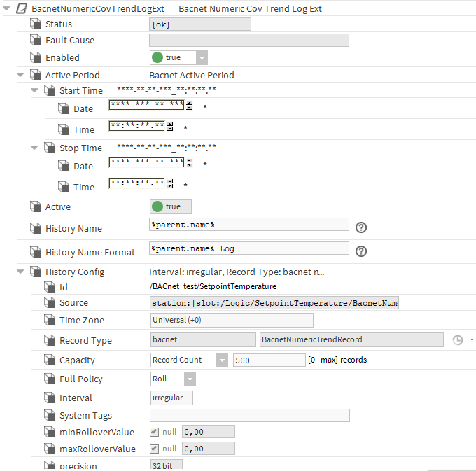Image resolution: width=476 pixels, height=471 pixels.
Task: Toggle the maxRolloverValue null checkbox
Action: pos(155,449)
